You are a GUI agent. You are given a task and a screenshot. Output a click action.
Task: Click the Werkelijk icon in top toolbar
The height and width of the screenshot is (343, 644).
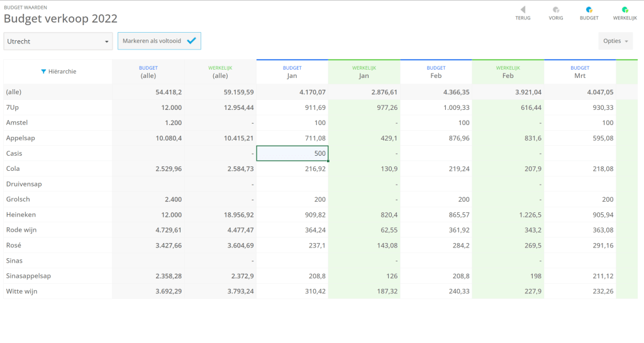(x=625, y=10)
